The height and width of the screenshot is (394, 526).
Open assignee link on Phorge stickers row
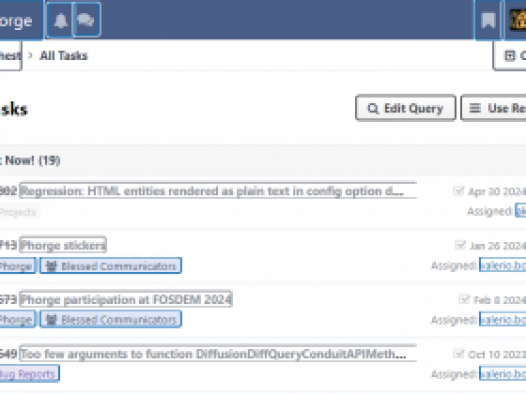[x=503, y=266]
